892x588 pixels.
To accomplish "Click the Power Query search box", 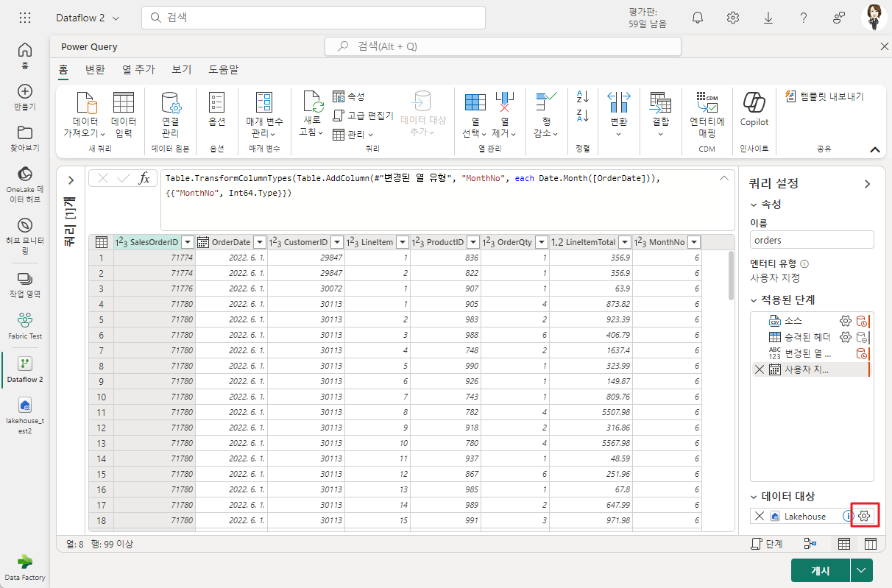I will click(x=503, y=46).
